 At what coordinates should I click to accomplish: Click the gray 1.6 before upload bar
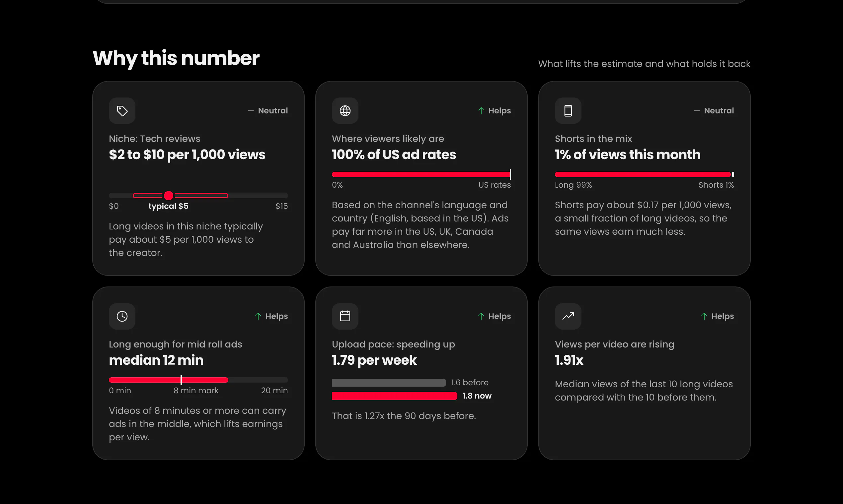tap(389, 383)
